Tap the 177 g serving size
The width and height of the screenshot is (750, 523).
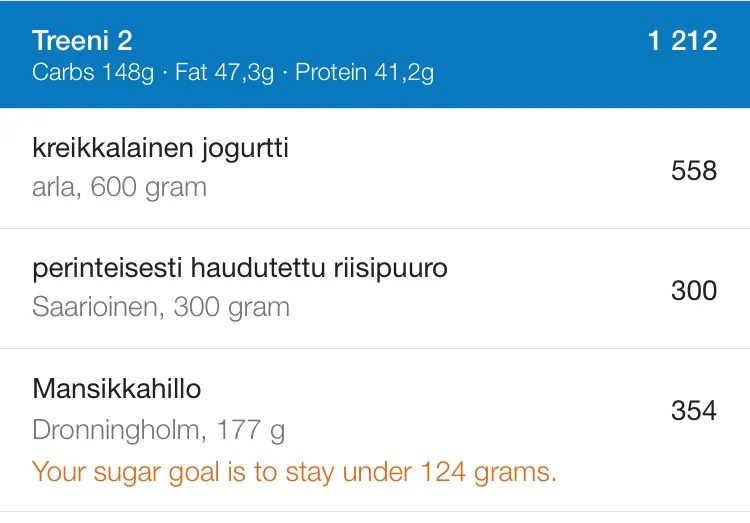250,431
